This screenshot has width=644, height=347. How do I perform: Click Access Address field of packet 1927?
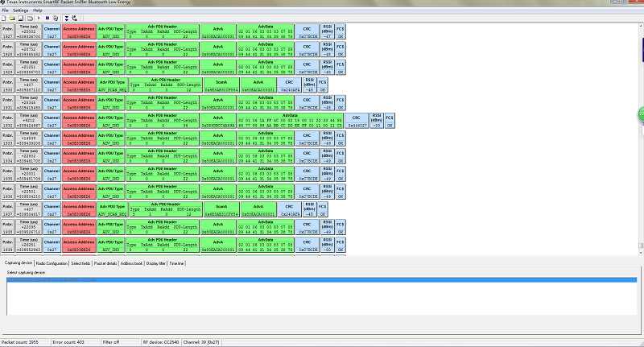click(x=79, y=31)
